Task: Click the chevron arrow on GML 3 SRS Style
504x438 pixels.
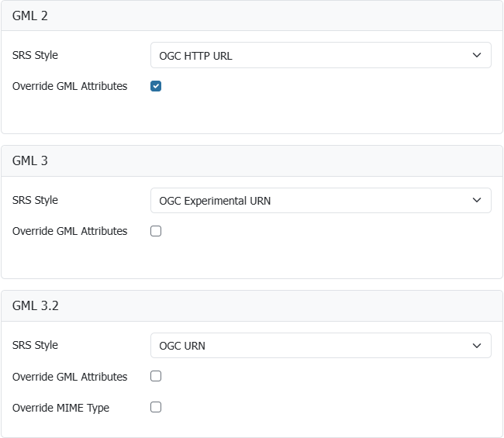Action: point(477,200)
